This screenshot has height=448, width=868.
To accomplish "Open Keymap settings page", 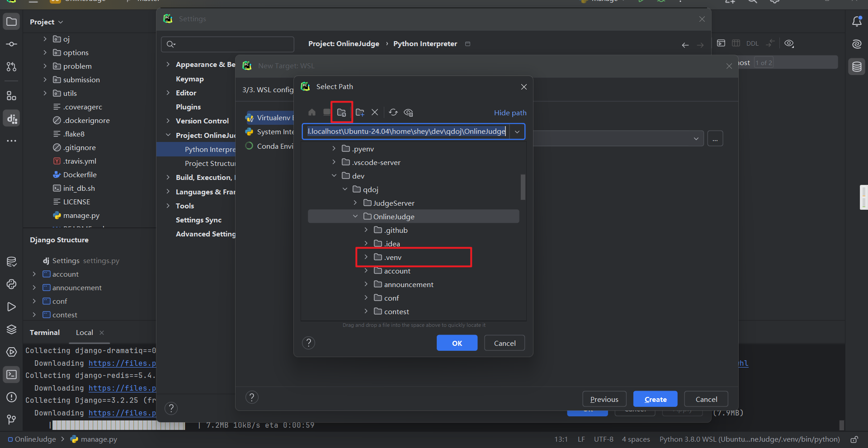I will (x=190, y=79).
